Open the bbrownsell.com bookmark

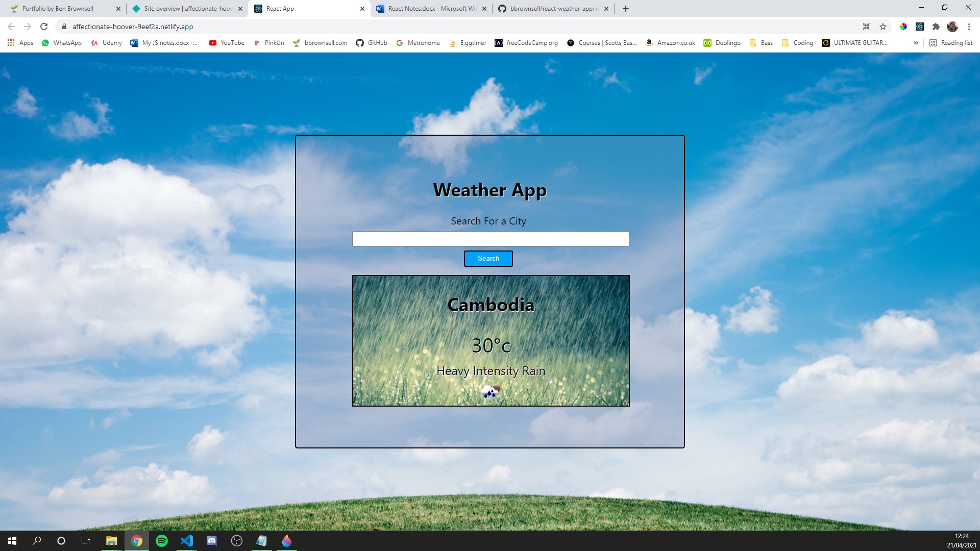pyautogui.click(x=320, y=43)
